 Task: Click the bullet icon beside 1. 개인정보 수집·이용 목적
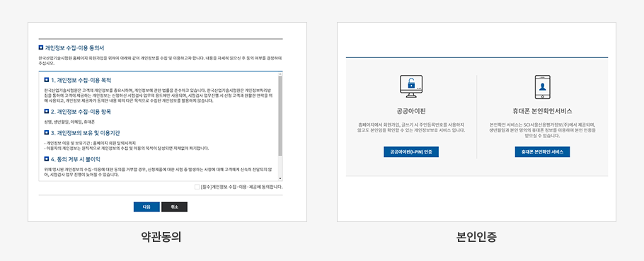tap(47, 80)
